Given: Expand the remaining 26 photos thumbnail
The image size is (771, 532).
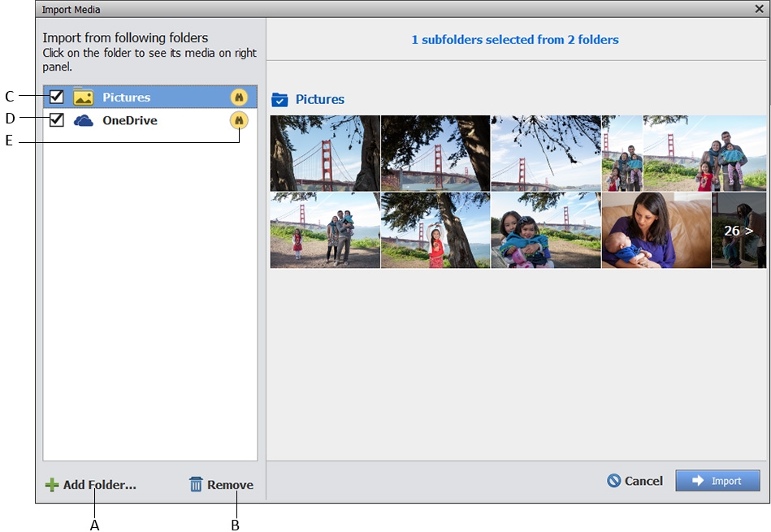Looking at the screenshot, I should click(738, 230).
